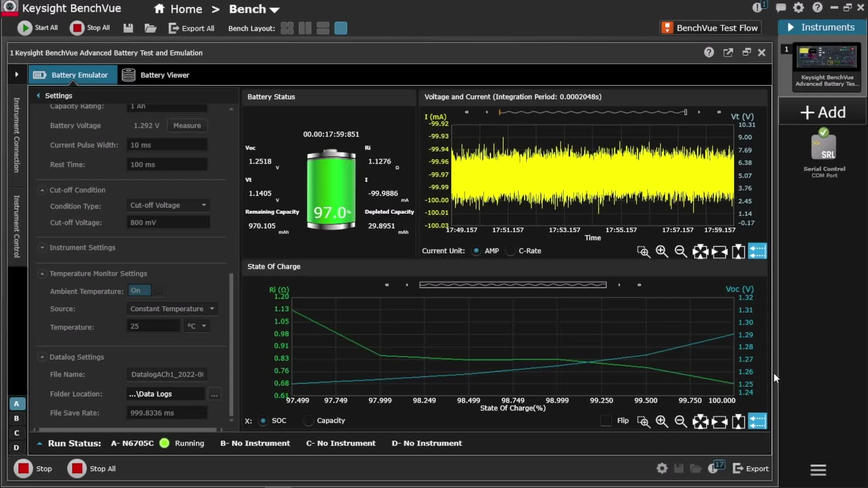Add a new instrument with Add button
Viewport: 868px width, 488px height.
pyautogui.click(x=823, y=112)
